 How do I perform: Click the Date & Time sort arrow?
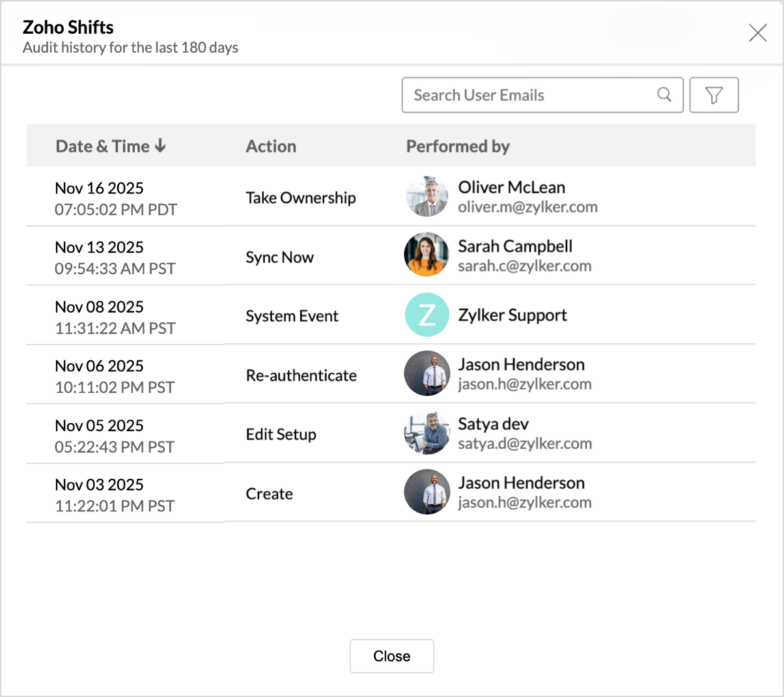click(x=160, y=146)
